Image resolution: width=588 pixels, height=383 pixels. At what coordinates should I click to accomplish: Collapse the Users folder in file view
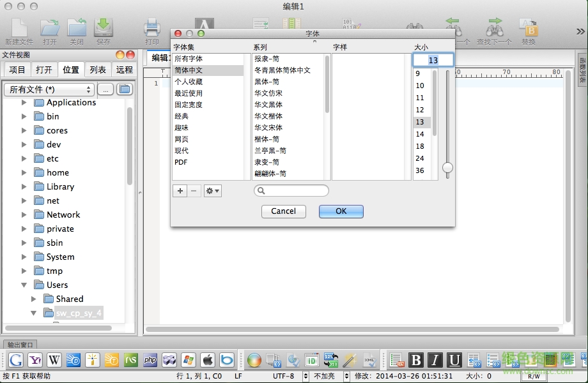(x=25, y=285)
